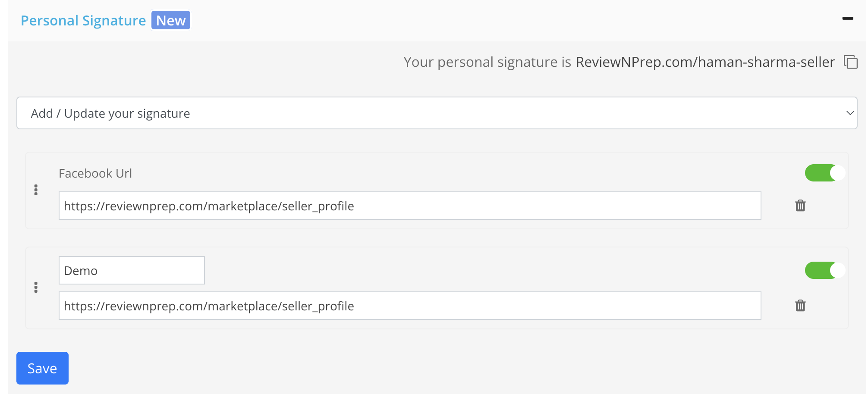This screenshot has height=394, width=868.
Task: Grab the Demo row drag handle
Action: pos(36,288)
